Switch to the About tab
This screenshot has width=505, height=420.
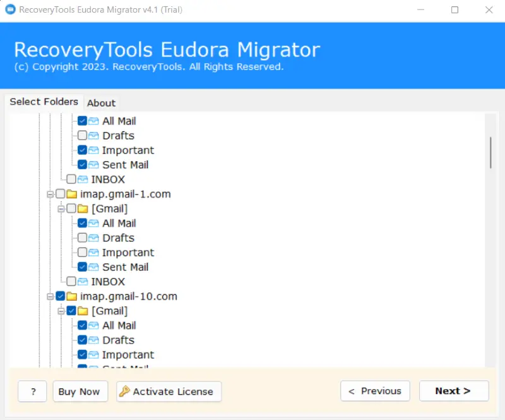pos(101,103)
